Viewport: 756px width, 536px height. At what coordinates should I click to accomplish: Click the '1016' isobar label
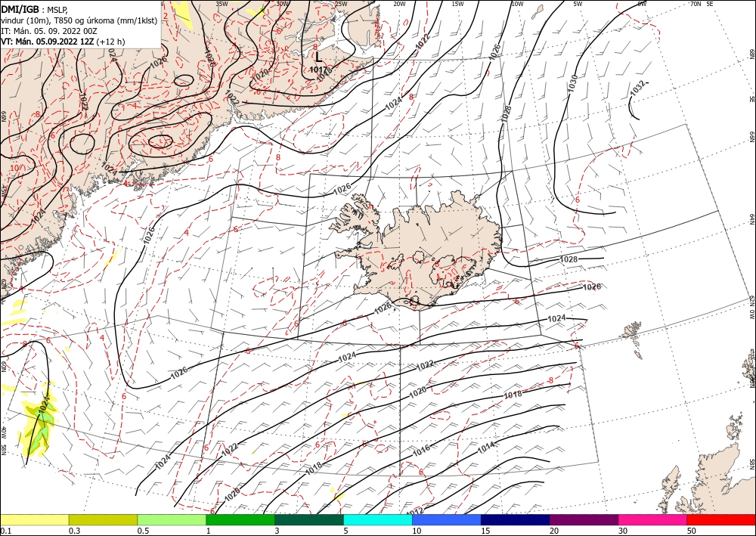[x=421, y=451]
